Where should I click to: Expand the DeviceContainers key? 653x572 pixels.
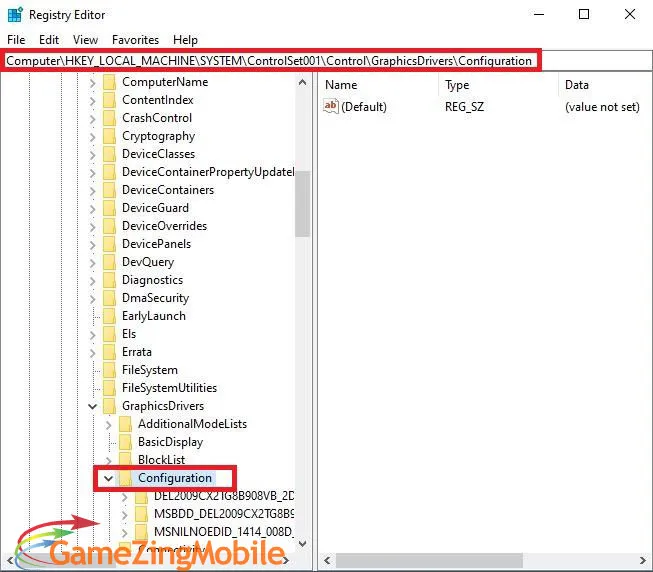click(92, 191)
